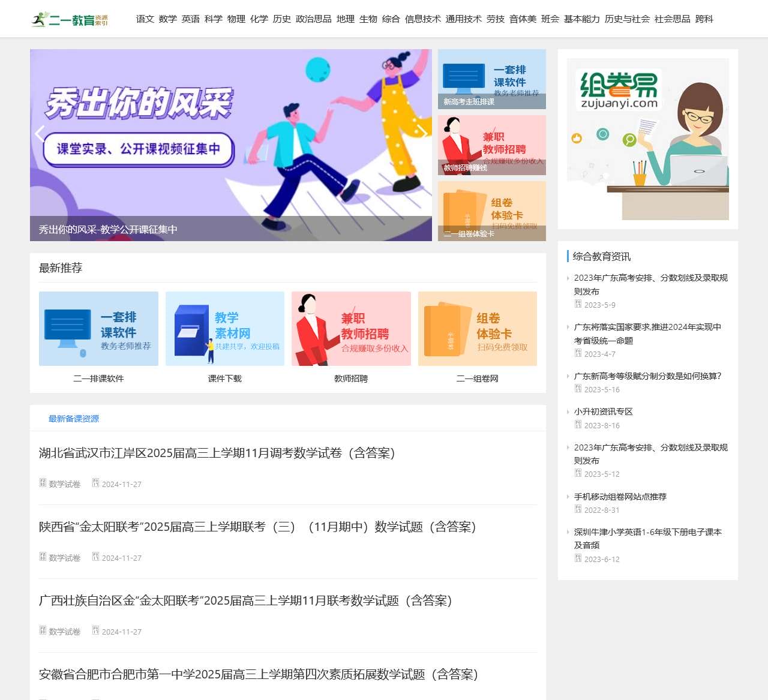Viewport: 768px width, 700px height.
Task: Open the 语文 subject menu
Action: [x=145, y=19]
